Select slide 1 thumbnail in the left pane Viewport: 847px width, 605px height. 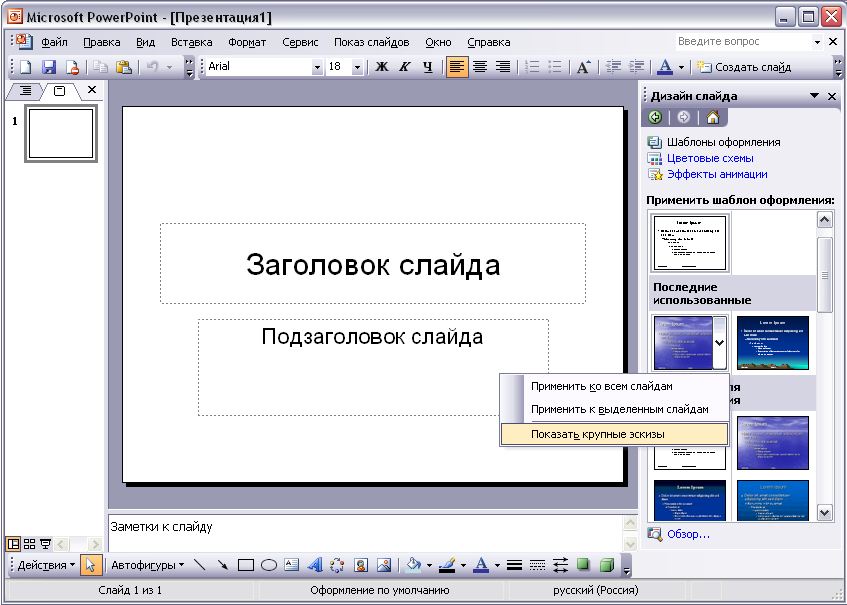61,134
